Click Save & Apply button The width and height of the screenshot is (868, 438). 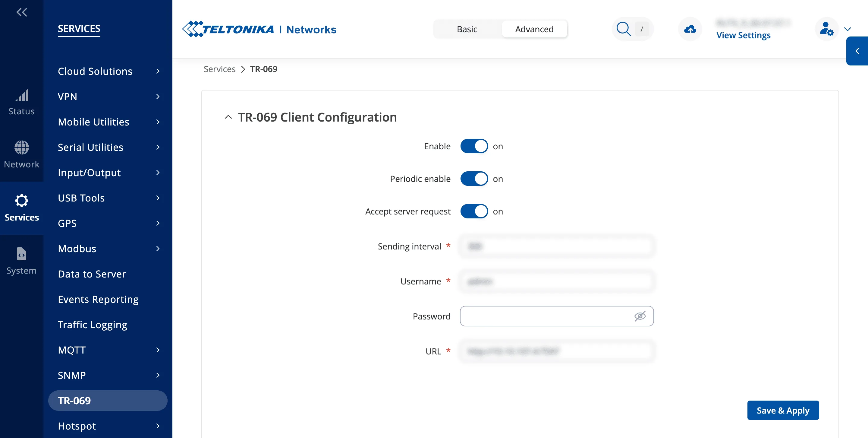[783, 410]
